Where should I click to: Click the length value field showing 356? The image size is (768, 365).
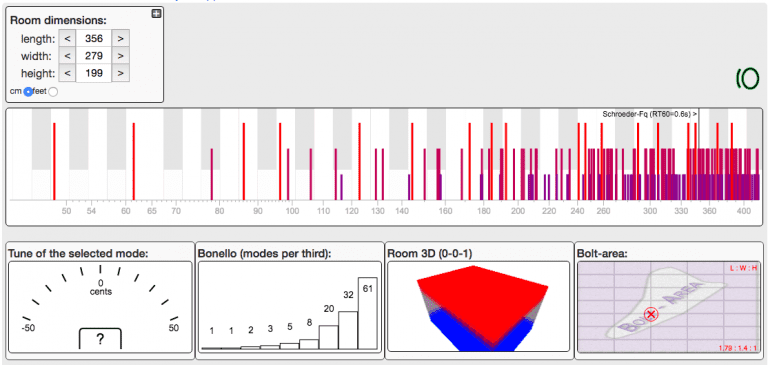pos(94,38)
